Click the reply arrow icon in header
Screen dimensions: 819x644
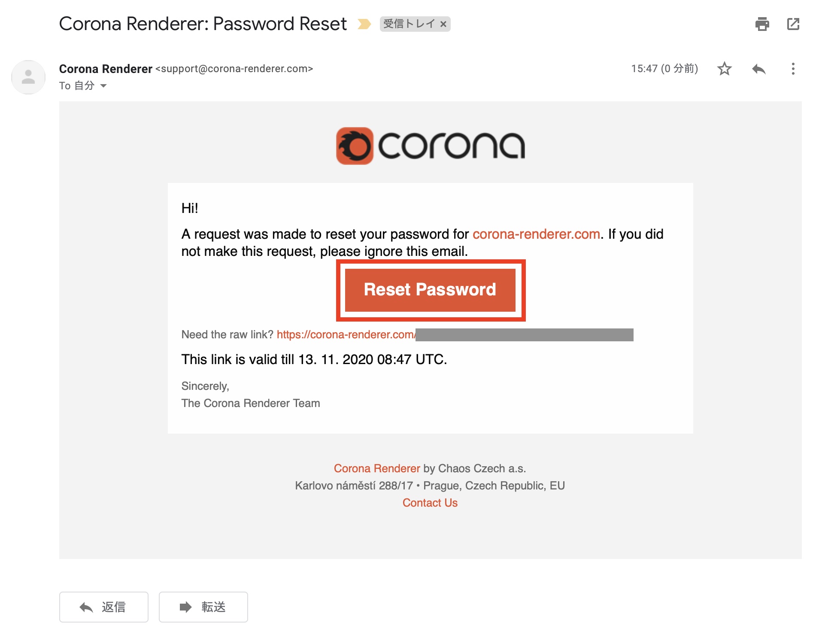click(758, 69)
